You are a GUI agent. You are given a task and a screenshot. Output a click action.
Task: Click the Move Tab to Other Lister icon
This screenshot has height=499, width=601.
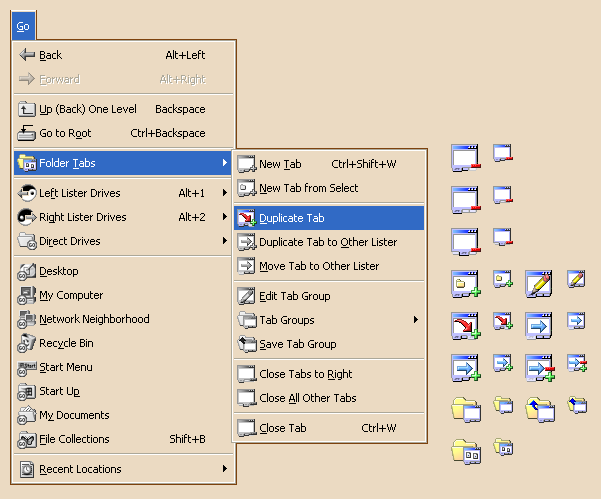246,266
